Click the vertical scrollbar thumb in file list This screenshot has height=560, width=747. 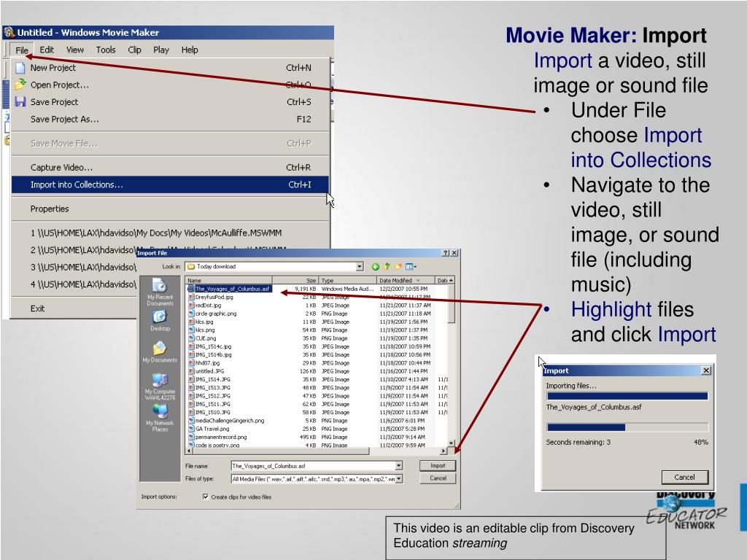(x=451, y=304)
